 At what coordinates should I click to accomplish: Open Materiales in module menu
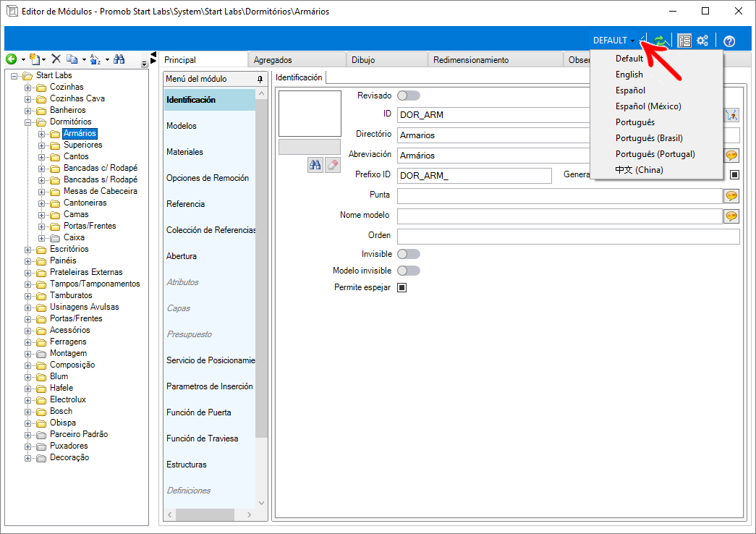(x=209, y=152)
